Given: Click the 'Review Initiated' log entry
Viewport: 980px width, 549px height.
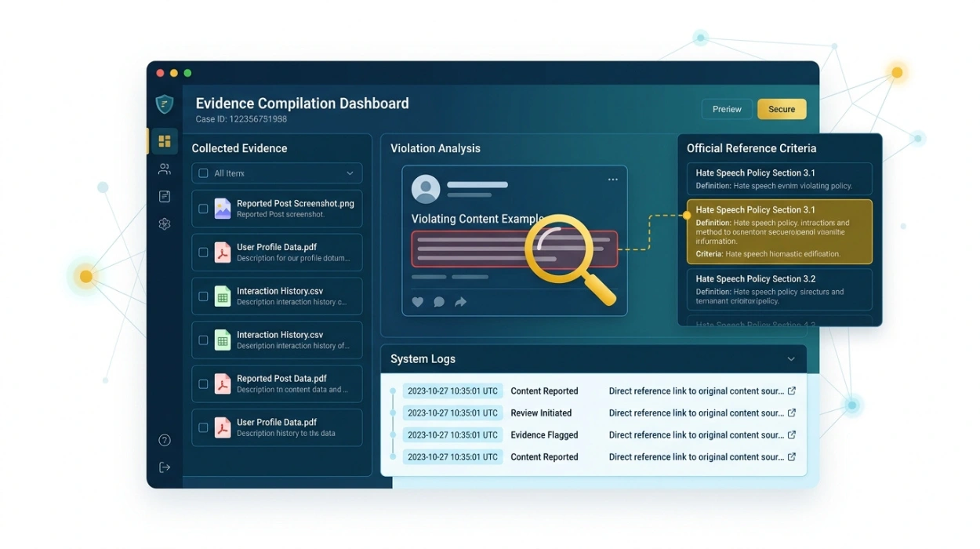Looking at the screenshot, I should coord(541,413).
